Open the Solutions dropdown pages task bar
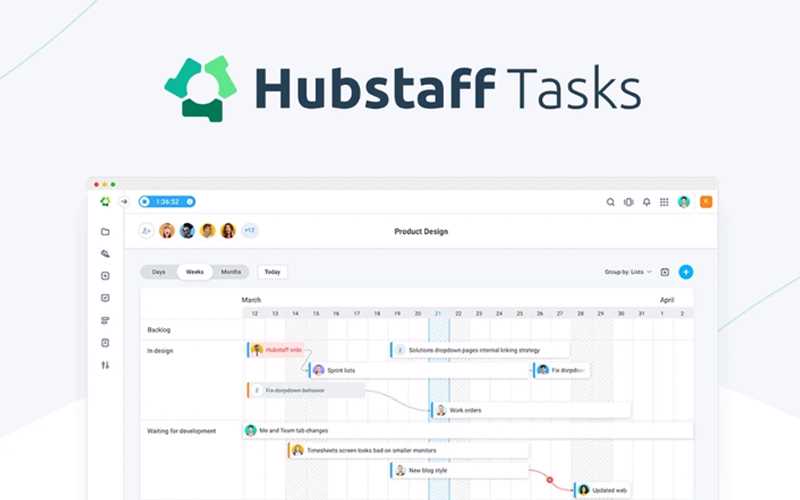This screenshot has width=800, height=500. (480, 350)
